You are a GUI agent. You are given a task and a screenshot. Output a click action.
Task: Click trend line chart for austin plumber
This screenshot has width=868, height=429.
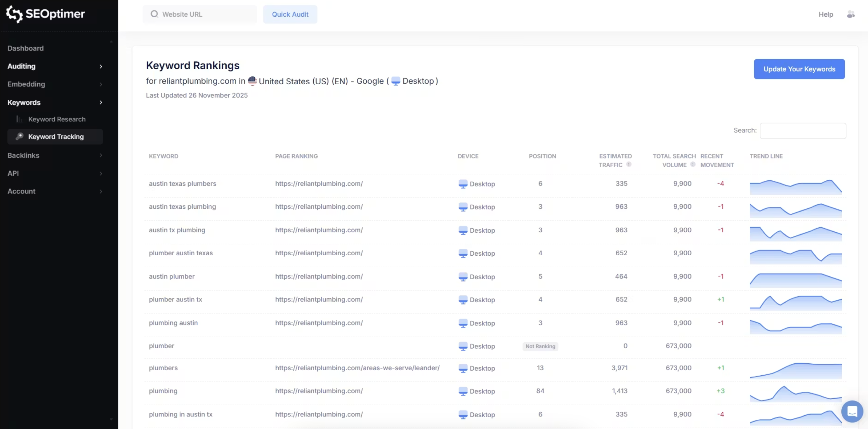[x=796, y=280]
